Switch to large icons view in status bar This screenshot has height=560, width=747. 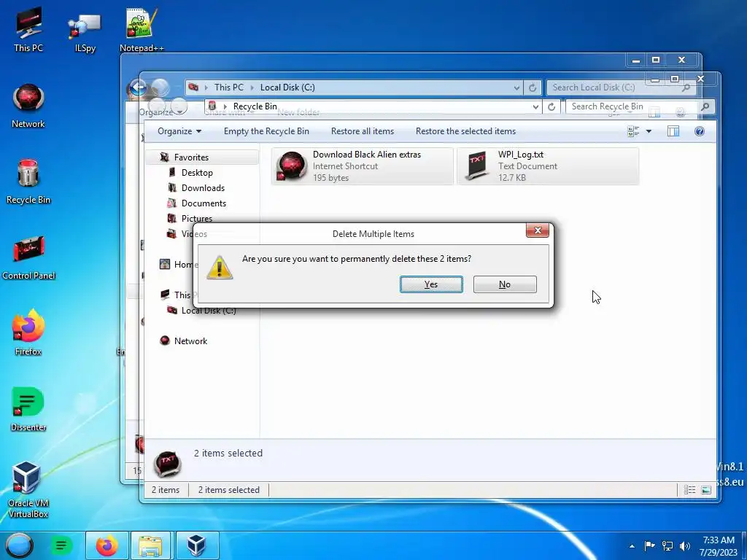click(x=706, y=490)
